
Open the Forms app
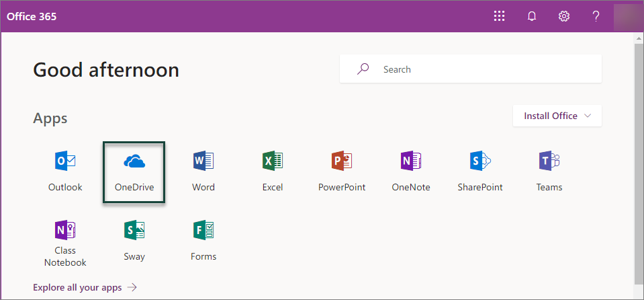(203, 241)
